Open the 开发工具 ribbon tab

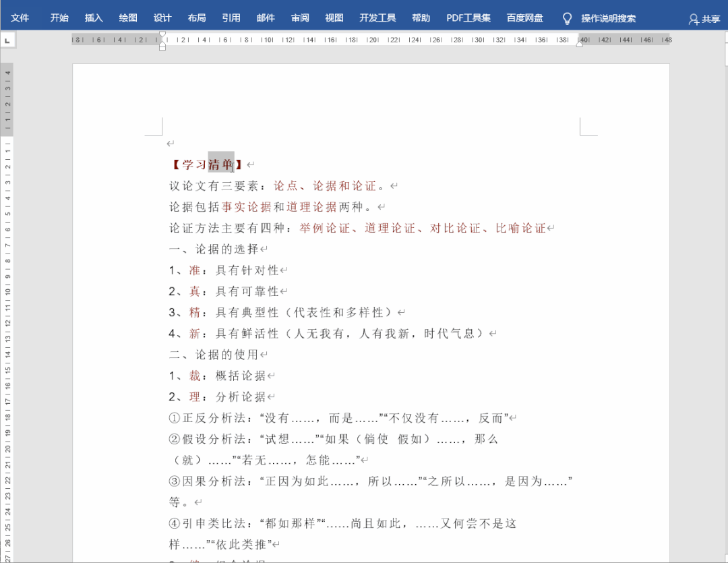(x=377, y=18)
